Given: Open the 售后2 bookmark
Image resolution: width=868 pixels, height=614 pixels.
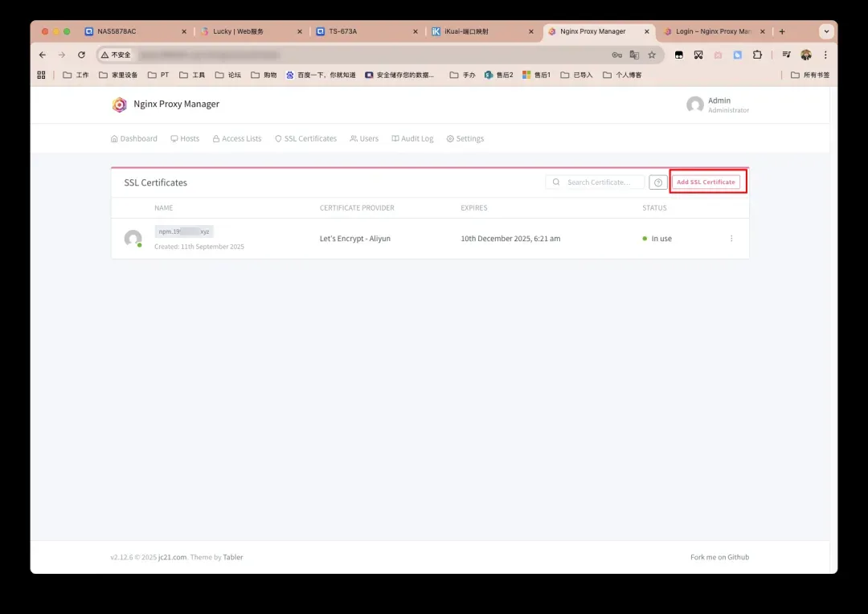Looking at the screenshot, I should click(x=499, y=75).
